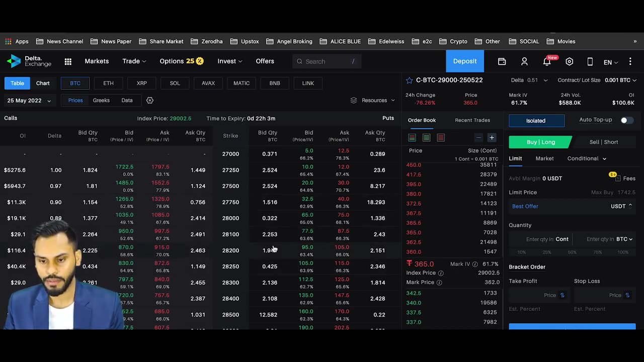The width and height of the screenshot is (644, 362).
Task: Switch options chain to Chart view
Action: (43, 83)
